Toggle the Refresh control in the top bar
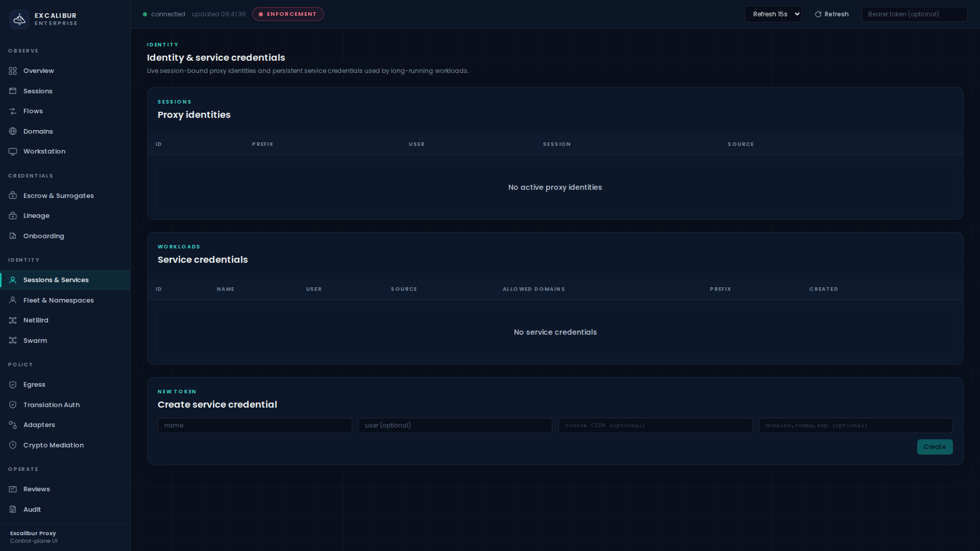The width and height of the screenshot is (980, 551). [x=831, y=14]
